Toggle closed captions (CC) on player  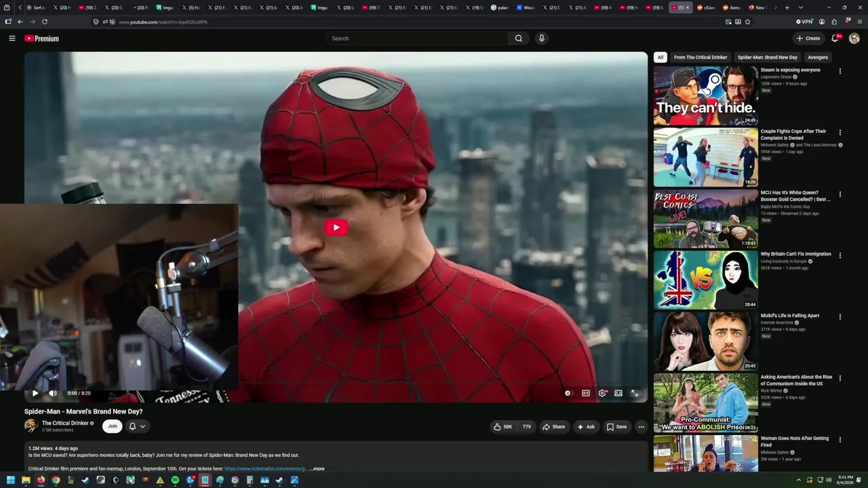pos(586,393)
